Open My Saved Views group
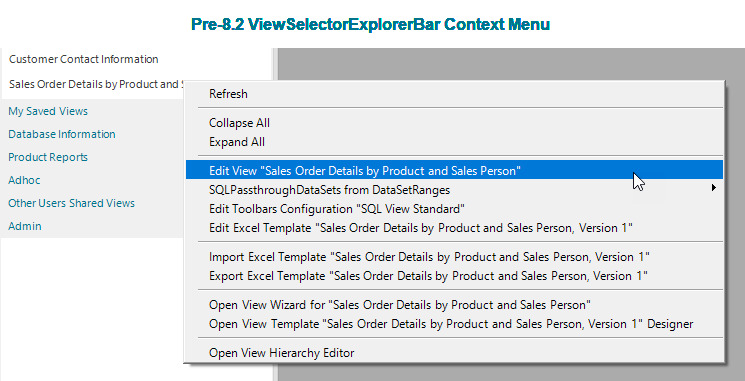The image size is (745, 381). pos(48,111)
